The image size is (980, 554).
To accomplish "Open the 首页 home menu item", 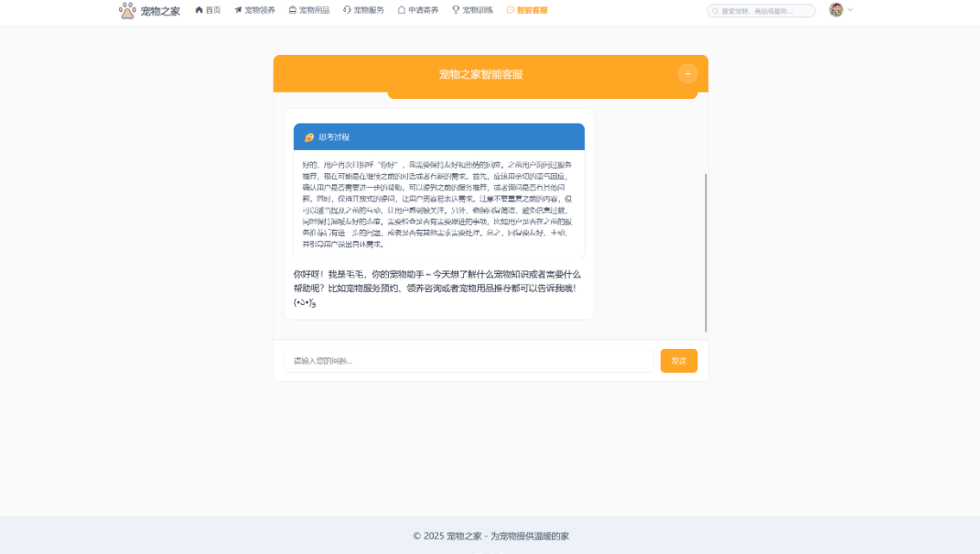I will [x=208, y=10].
